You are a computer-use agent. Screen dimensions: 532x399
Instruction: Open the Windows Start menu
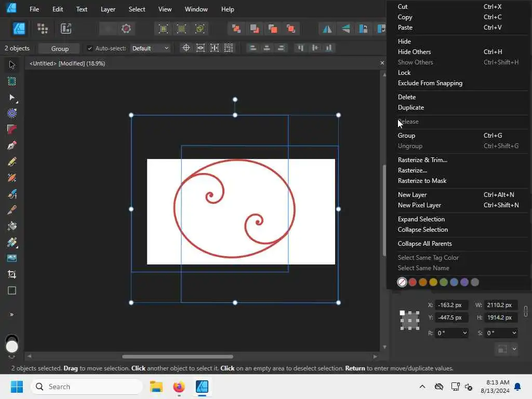point(17,387)
